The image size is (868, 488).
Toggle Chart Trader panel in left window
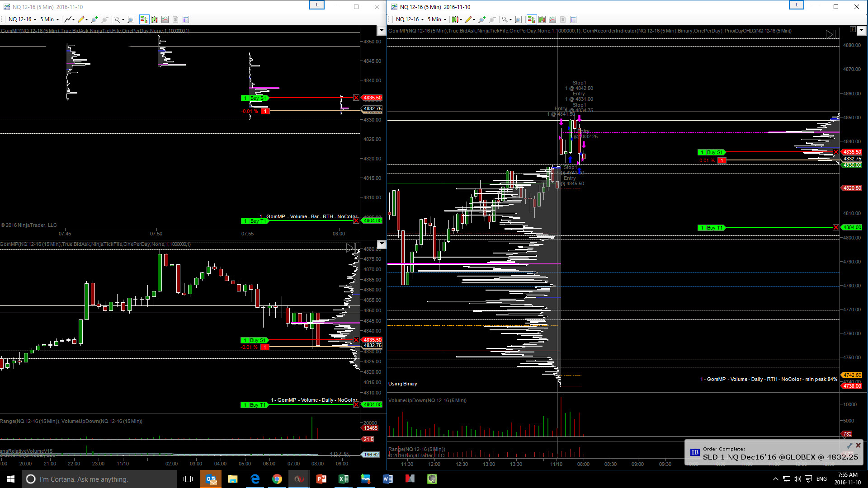(144, 19)
